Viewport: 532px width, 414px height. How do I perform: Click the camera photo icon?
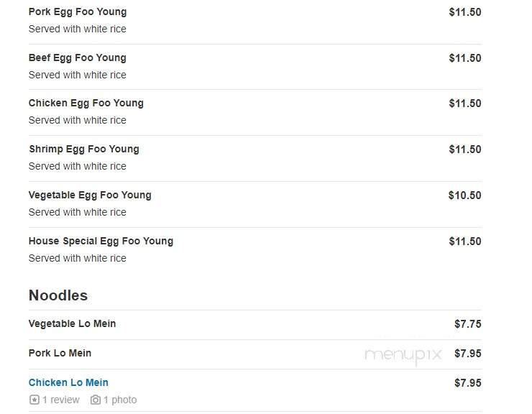point(96,400)
